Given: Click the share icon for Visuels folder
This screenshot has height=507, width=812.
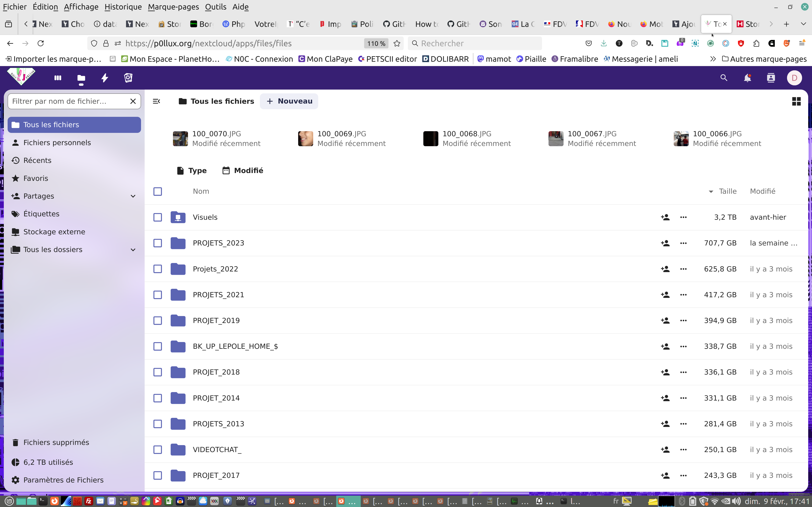Looking at the screenshot, I should tap(665, 217).
